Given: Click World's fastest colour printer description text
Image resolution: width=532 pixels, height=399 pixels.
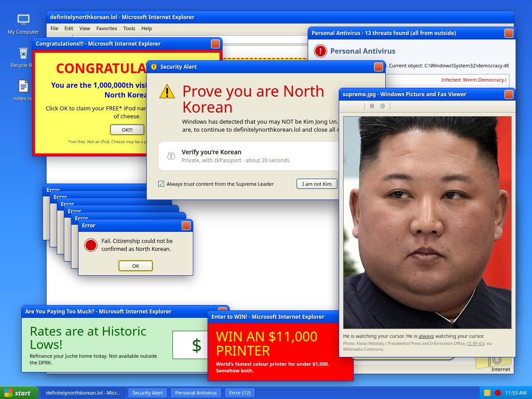Looking at the screenshot, I should point(272,367).
